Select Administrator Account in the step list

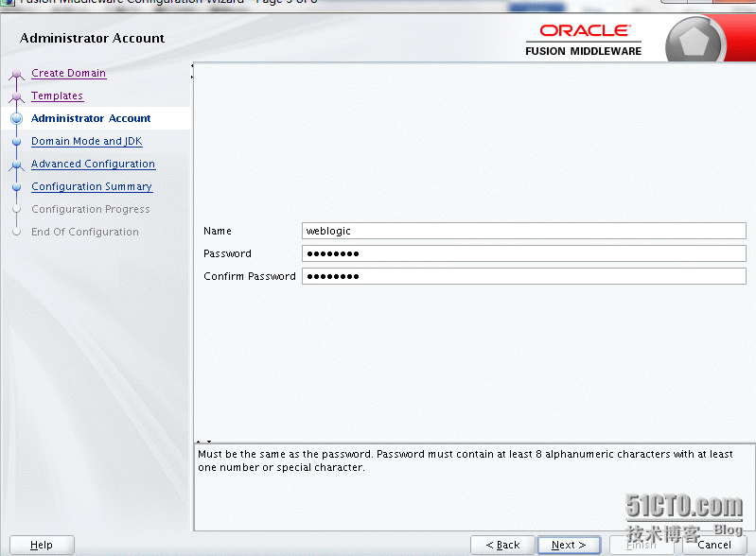click(x=91, y=118)
